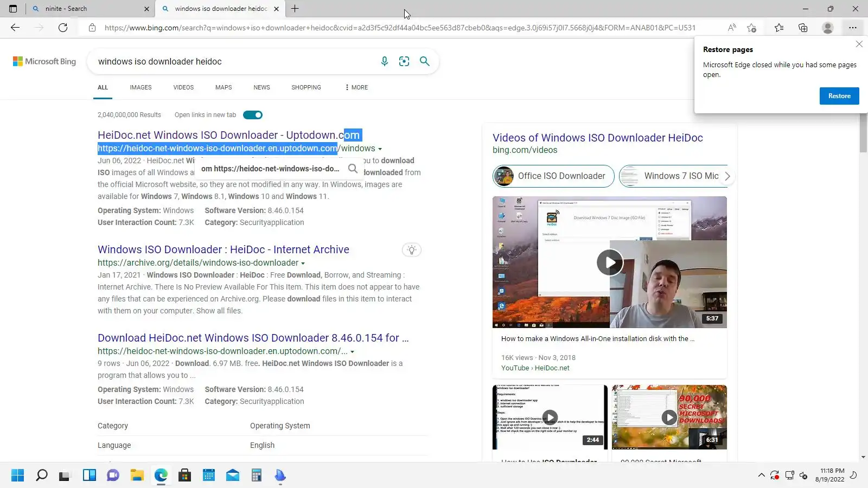Screen dimensions: 868x488
Task: Switch to SHOPPING results
Action: [306, 87]
